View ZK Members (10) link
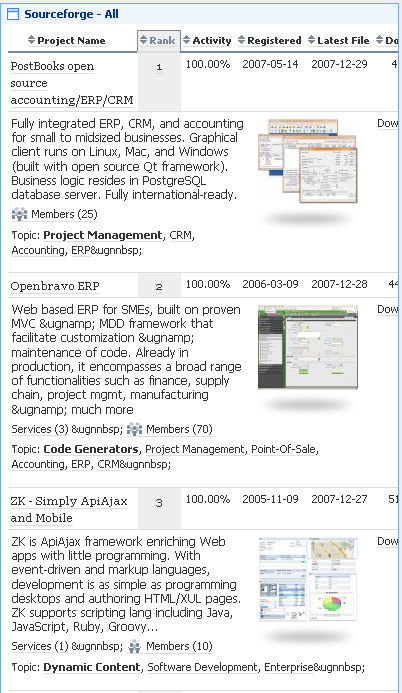402x693 pixels. [179, 646]
